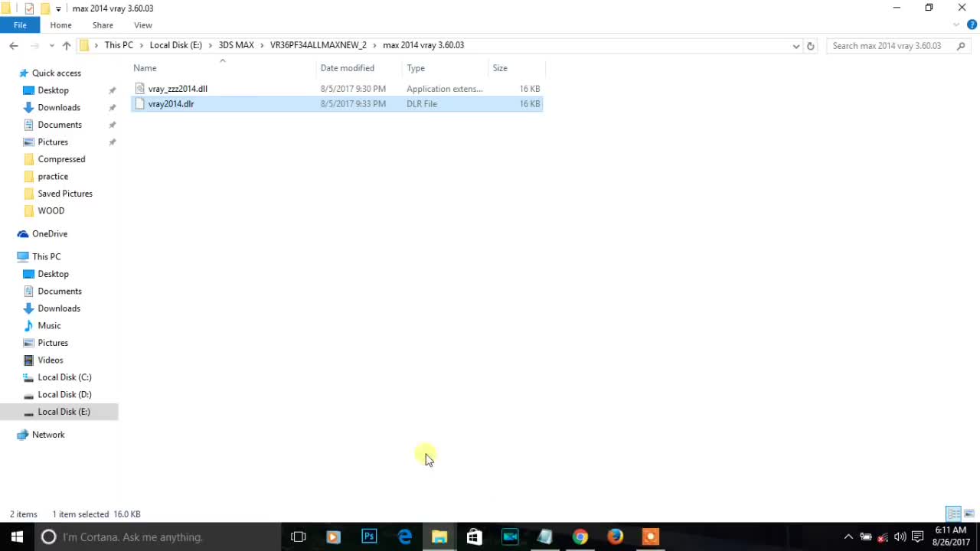Expand the ribbon with the chevron
The height and width of the screenshot is (551, 980).
tap(957, 24)
